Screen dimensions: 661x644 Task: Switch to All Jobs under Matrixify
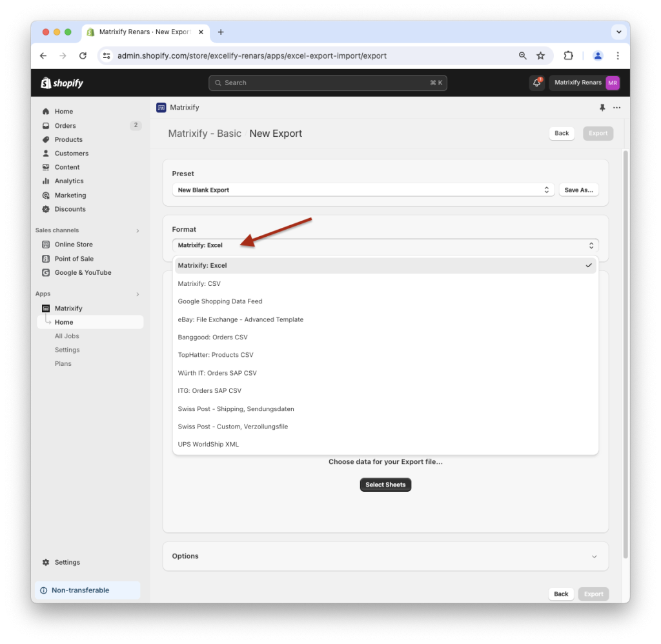pyautogui.click(x=66, y=336)
